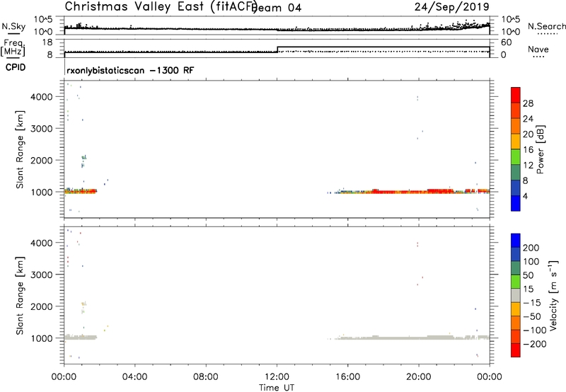Click the '3000' tick label in the velocity panel
Viewport: 566px width, 392px height.
(x=42, y=275)
